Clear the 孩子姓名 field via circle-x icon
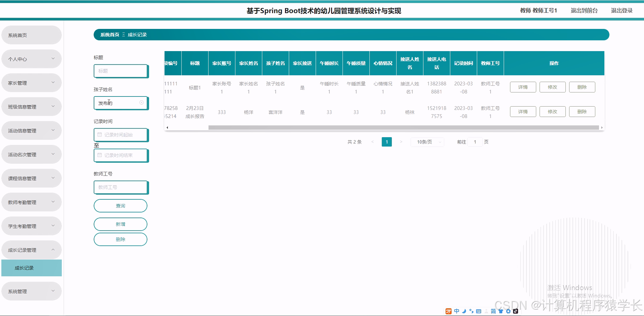644x316 pixels. (x=142, y=103)
